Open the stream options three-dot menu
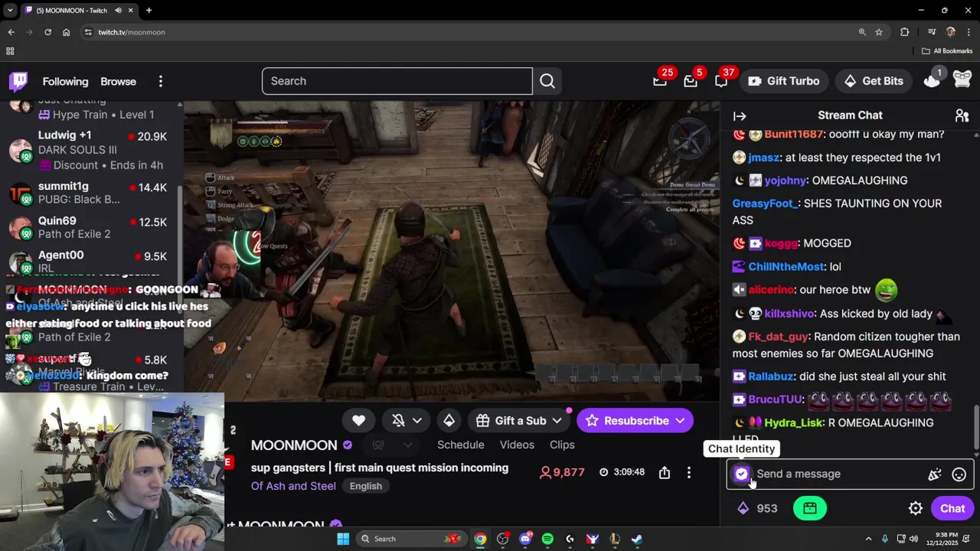Screen dimensions: 980x551 (689, 473)
